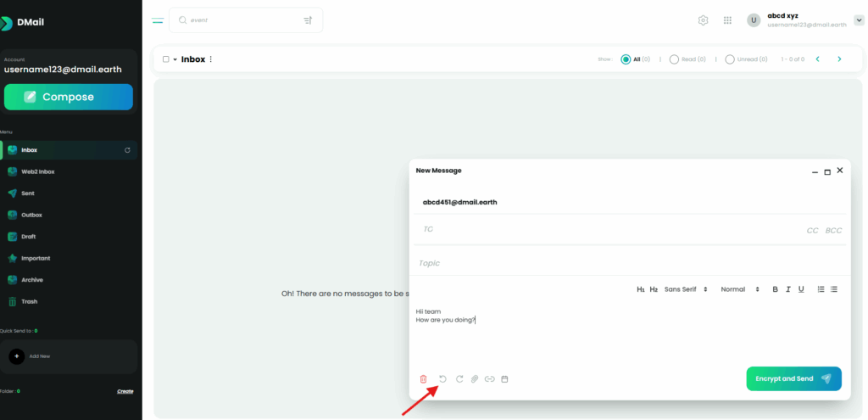Open the apps grid icon in header
Viewport: 868px width, 420px height.
coord(727,20)
